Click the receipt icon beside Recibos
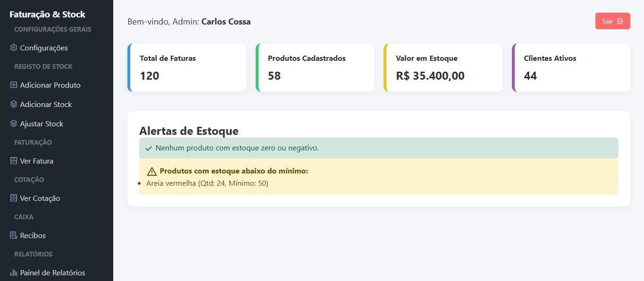The height and width of the screenshot is (281, 644). [x=13, y=235]
